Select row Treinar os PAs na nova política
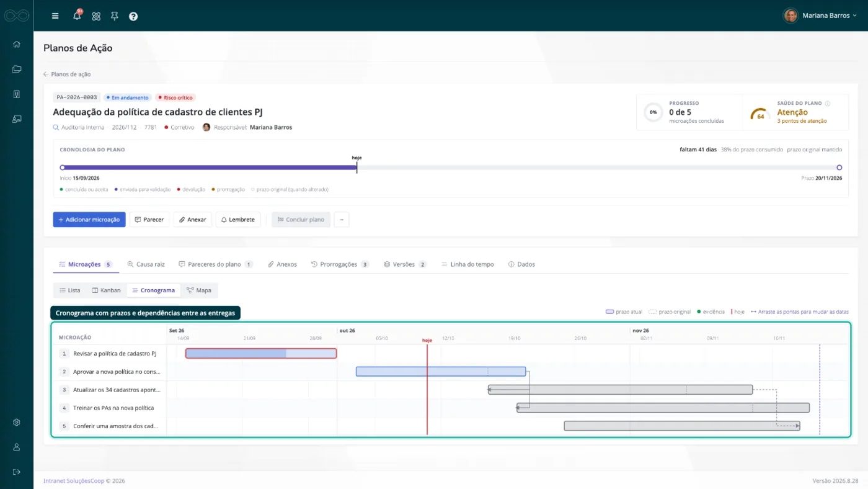This screenshot has width=868, height=489. point(451,408)
